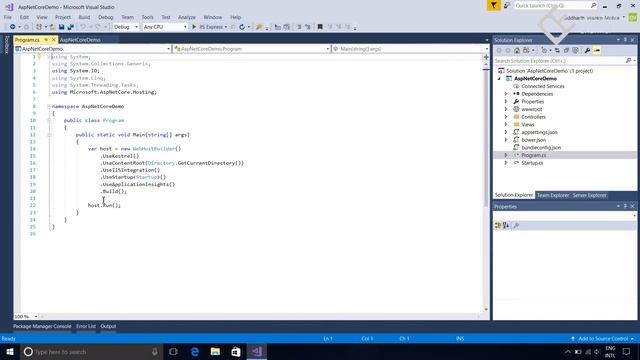Collapse the namespace AspNetCoreDemo code block
Image resolution: width=640 pixels, height=360 pixels.
coord(49,106)
